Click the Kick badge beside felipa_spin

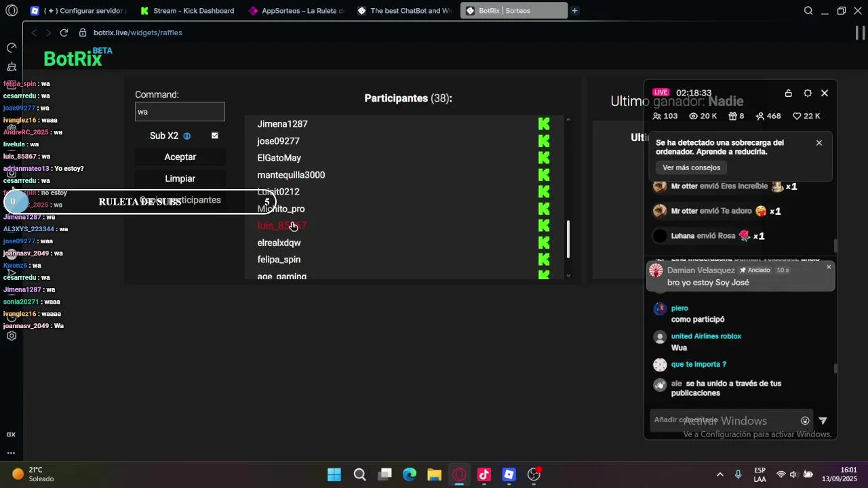pos(544,260)
